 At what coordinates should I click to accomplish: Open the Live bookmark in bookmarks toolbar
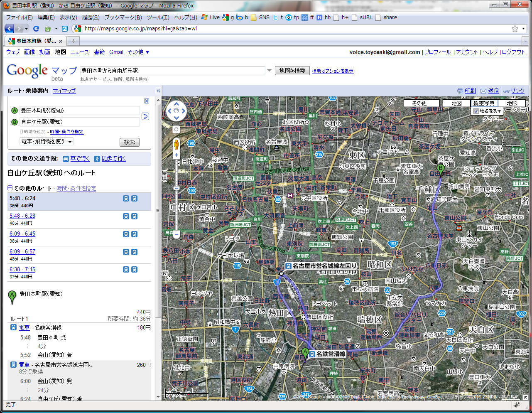(x=211, y=17)
